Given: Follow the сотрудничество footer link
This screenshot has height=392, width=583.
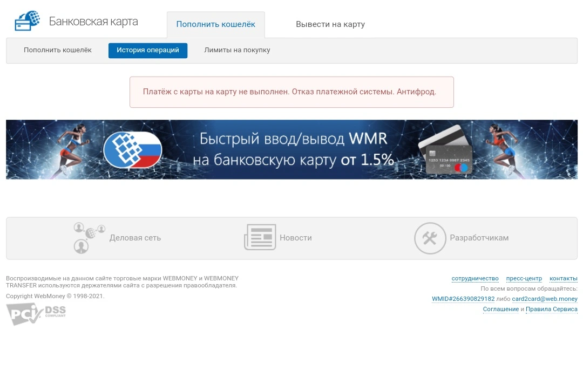Looking at the screenshot, I should click(x=475, y=278).
